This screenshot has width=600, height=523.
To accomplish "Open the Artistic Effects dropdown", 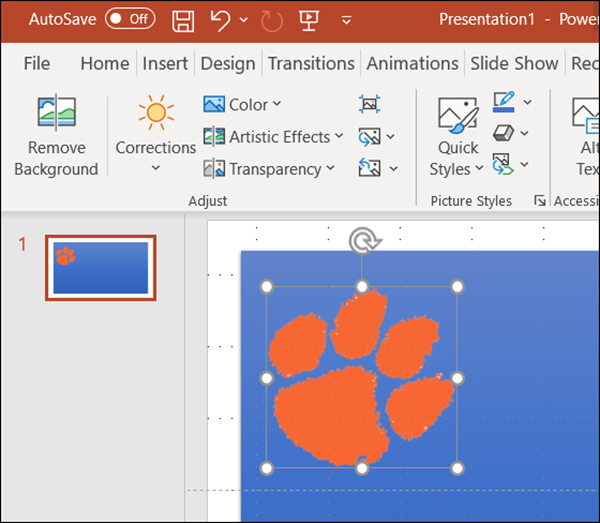I will (x=273, y=137).
